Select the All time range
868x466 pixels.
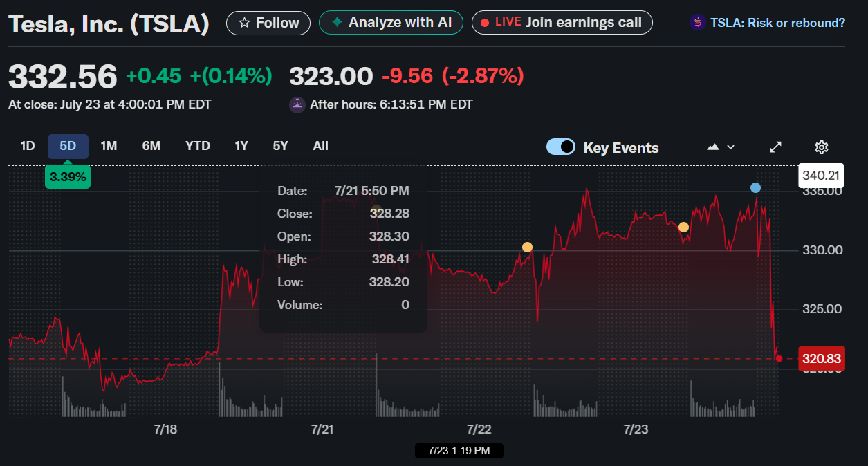pyautogui.click(x=320, y=146)
